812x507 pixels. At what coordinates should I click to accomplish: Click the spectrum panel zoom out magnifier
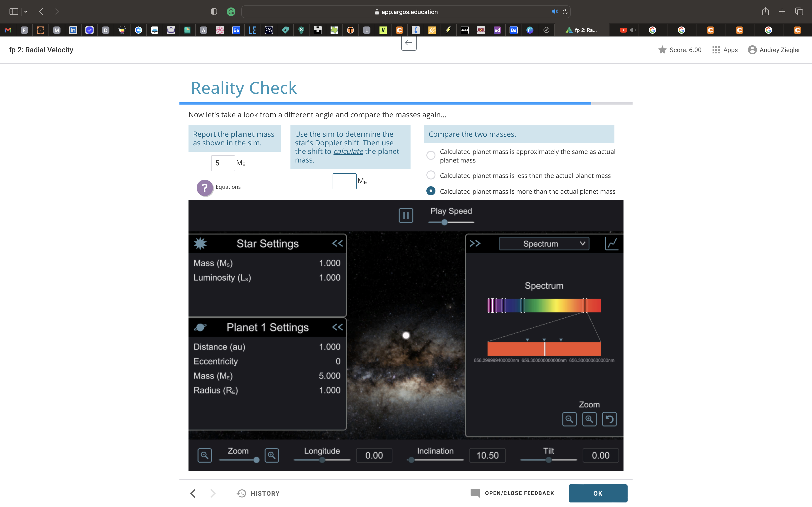569,419
